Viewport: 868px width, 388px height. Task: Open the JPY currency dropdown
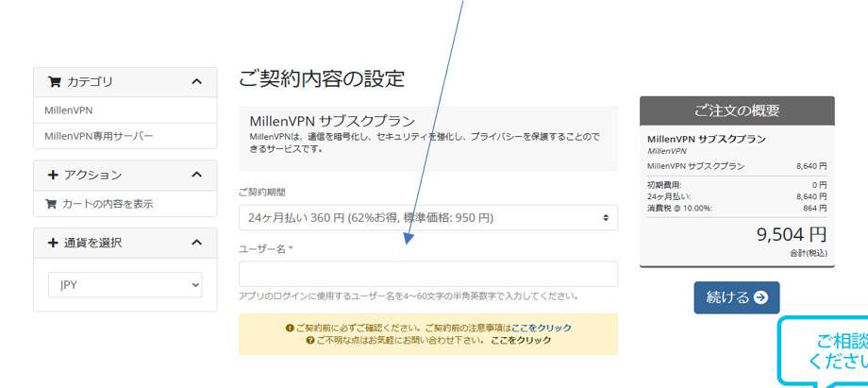coord(125,285)
